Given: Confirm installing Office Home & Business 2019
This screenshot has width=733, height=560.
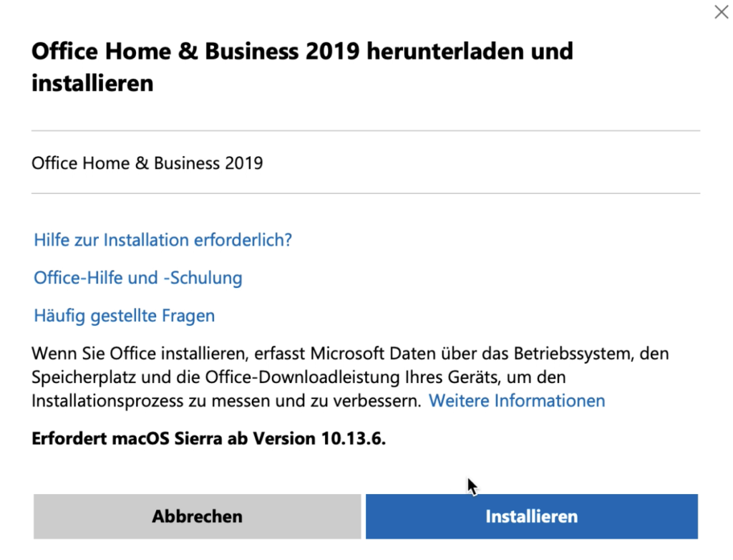Looking at the screenshot, I should (x=531, y=516).
